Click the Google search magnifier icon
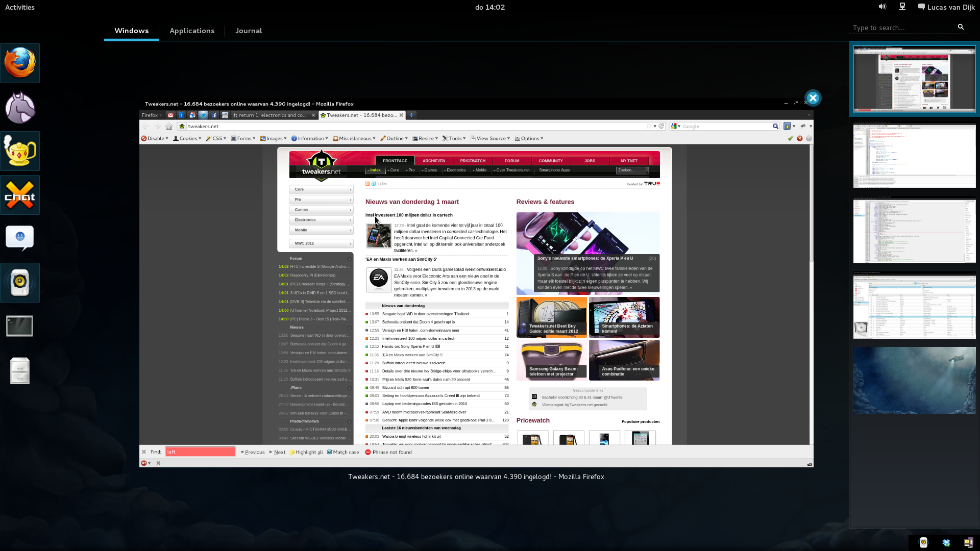This screenshot has height=551, width=980. (x=775, y=126)
